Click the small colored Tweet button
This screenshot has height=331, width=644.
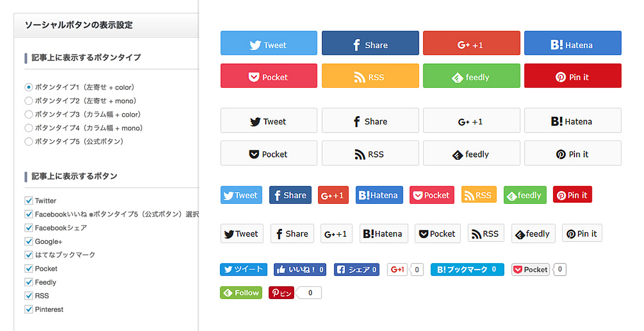241,195
